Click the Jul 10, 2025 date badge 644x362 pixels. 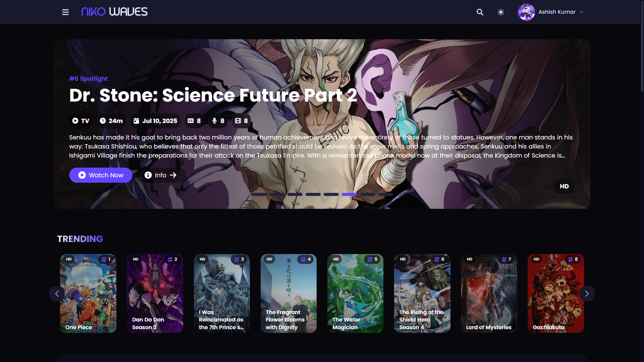[x=155, y=121]
